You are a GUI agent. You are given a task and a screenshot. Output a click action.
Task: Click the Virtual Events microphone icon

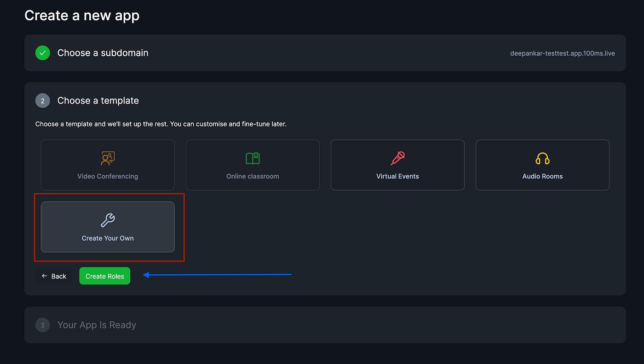pyautogui.click(x=397, y=157)
